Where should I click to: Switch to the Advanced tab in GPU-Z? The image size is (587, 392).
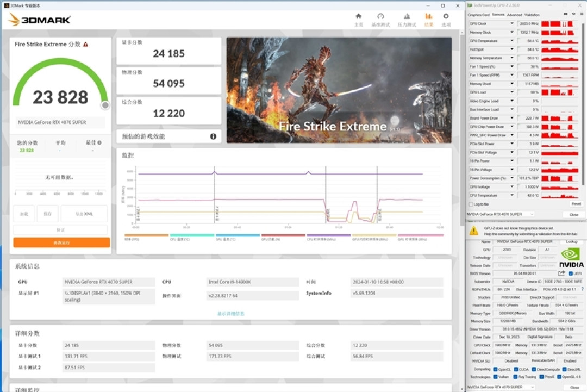tap(514, 15)
